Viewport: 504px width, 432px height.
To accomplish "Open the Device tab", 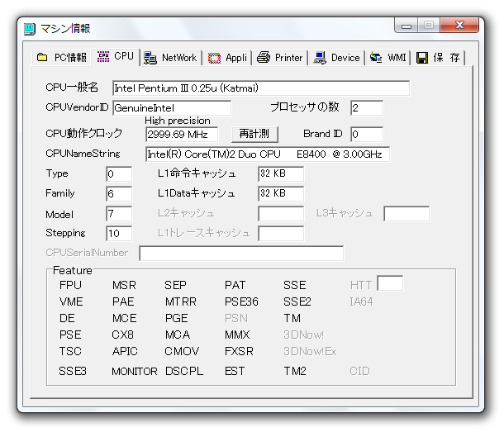I will 337,58.
